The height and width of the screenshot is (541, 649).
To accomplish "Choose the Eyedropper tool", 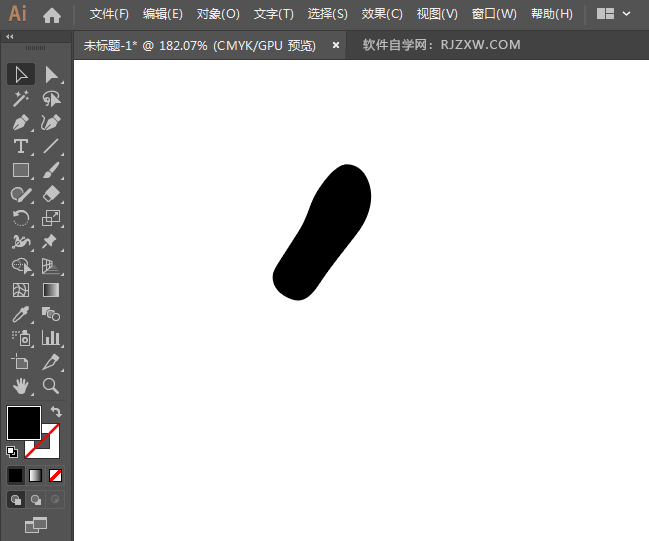I will pos(21,314).
